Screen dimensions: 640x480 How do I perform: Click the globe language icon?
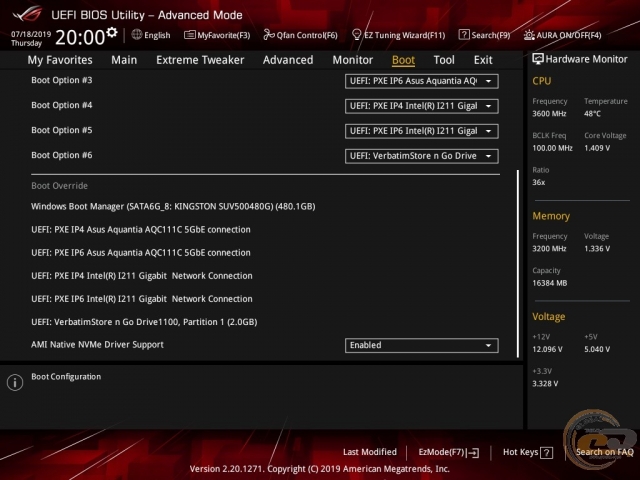137,35
